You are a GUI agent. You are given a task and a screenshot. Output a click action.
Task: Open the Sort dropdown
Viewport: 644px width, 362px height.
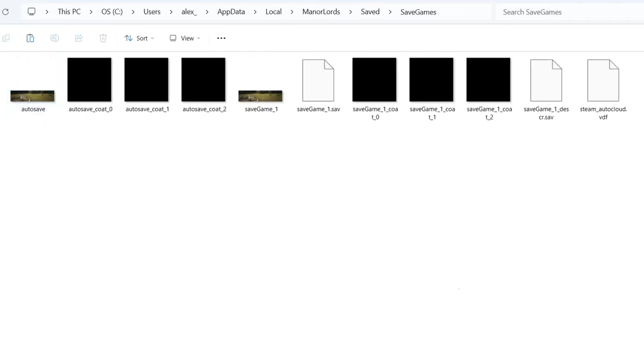[x=139, y=38]
